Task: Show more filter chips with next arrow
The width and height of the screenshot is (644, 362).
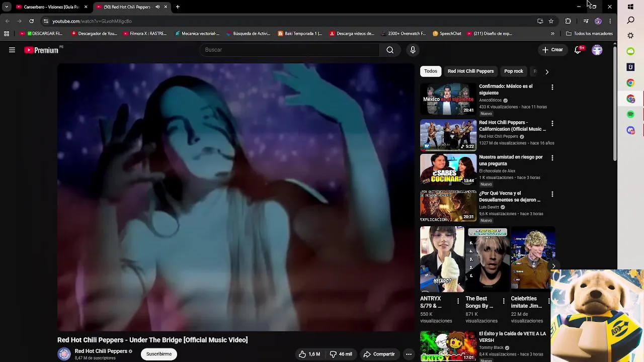Action: (x=547, y=71)
